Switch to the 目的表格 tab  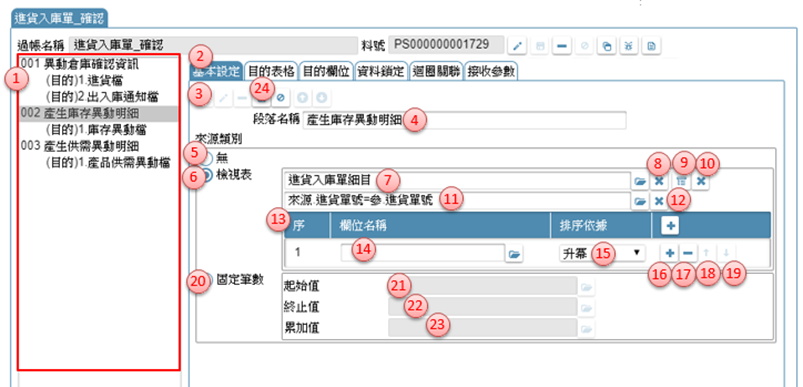pyautogui.click(x=271, y=71)
